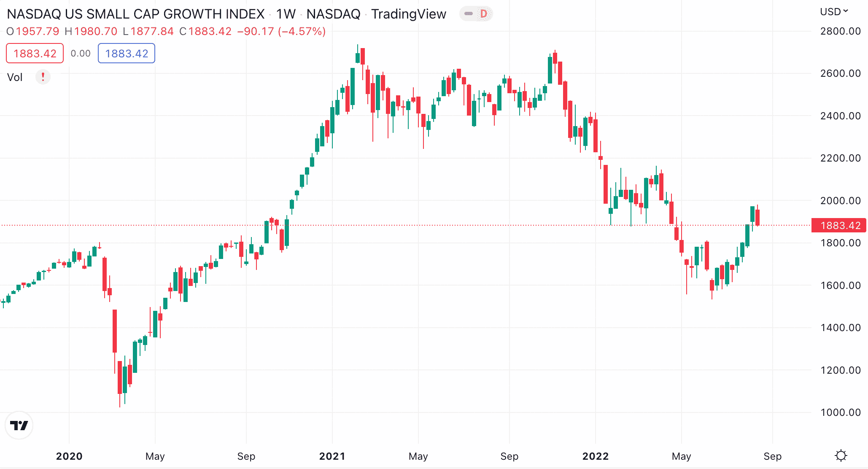Click the Vol indicator label
Viewport: 868px width, 469px height.
pyautogui.click(x=15, y=77)
